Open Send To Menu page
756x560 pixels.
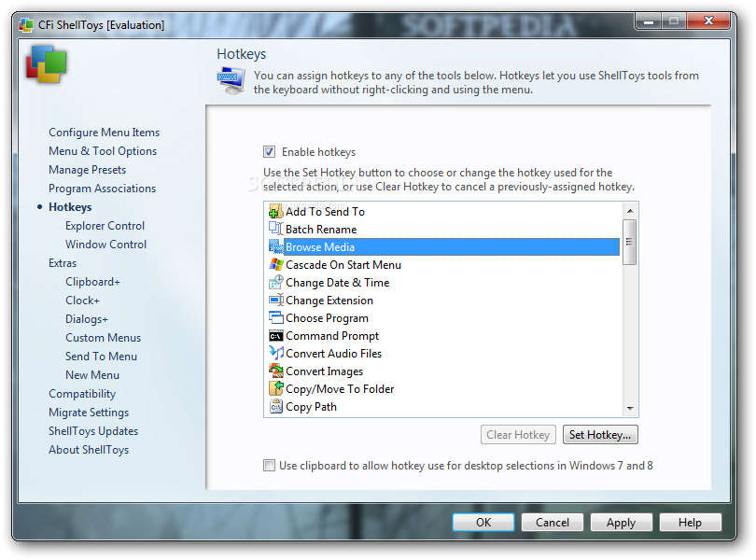(x=101, y=357)
